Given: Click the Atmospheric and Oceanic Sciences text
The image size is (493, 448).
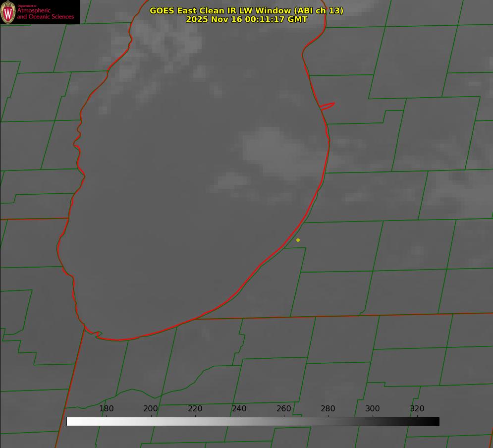Looking at the screenshot, I should 45,13.
